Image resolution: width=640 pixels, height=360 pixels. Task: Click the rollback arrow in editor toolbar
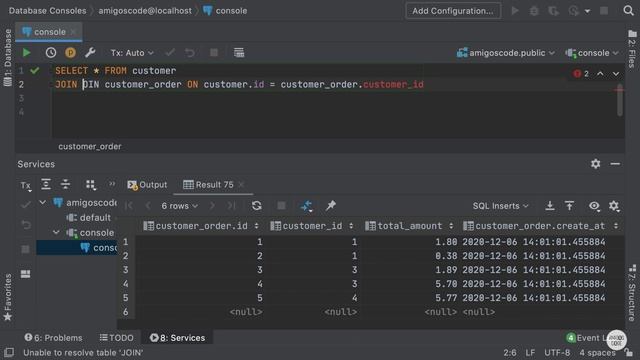[190, 53]
